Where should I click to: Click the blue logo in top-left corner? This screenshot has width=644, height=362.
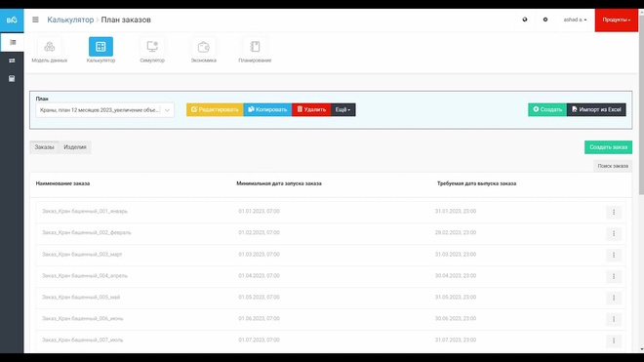pyautogui.click(x=12, y=20)
